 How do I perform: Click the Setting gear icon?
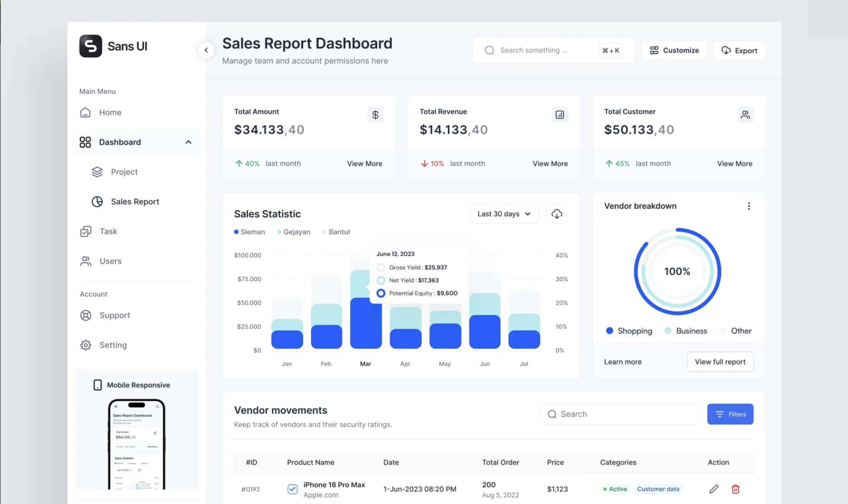tap(86, 345)
